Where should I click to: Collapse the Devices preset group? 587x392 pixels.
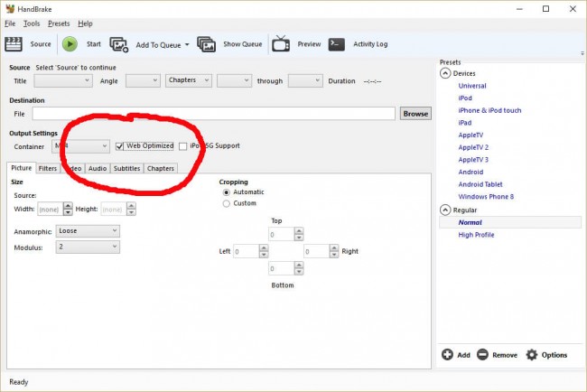tap(444, 73)
